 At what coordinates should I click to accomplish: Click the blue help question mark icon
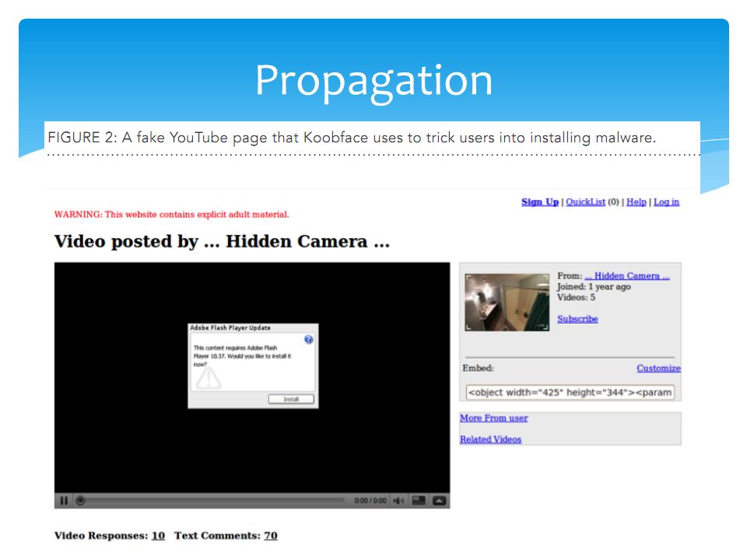(309, 339)
